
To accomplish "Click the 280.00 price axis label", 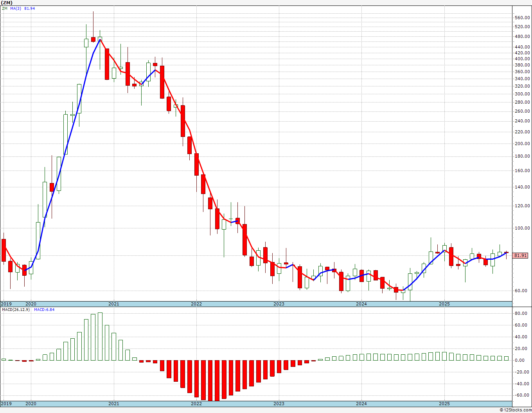I will 523,102.
